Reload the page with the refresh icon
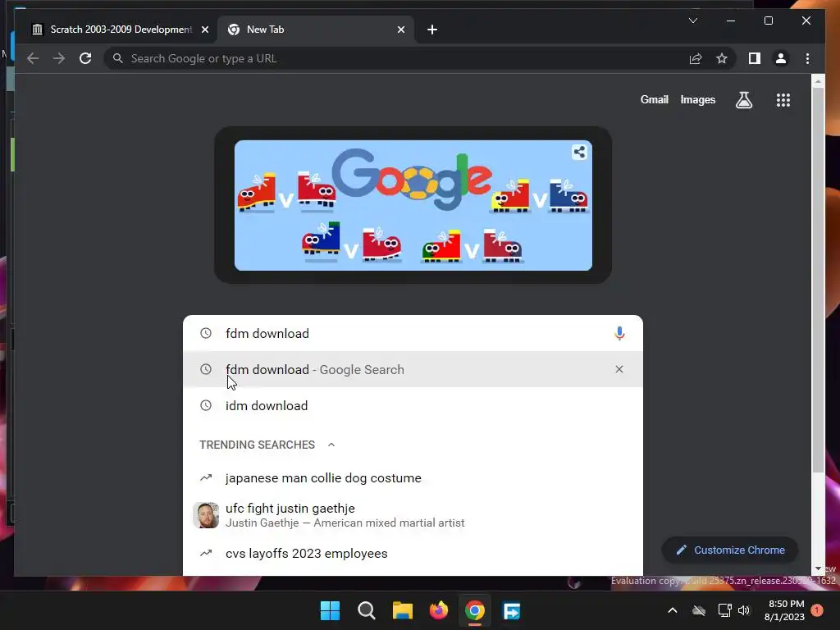The height and width of the screenshot is (630, 840). (85, 58)
